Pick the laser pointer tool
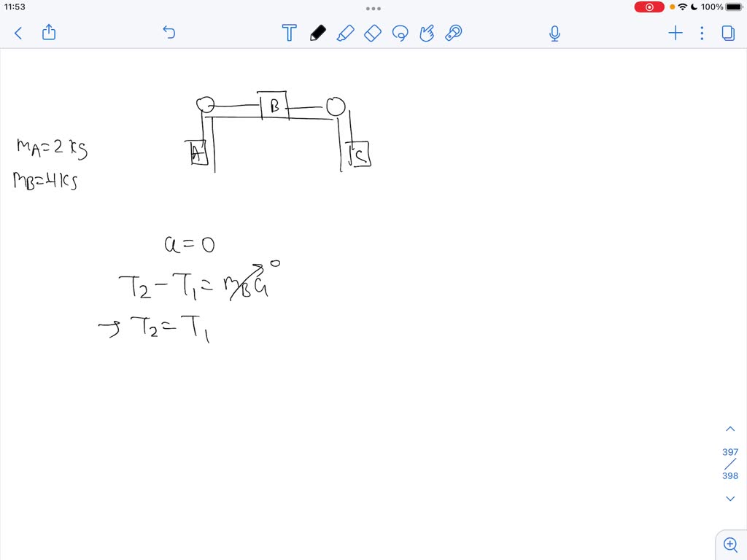This screenshot has width=747, height=560. 453,33
